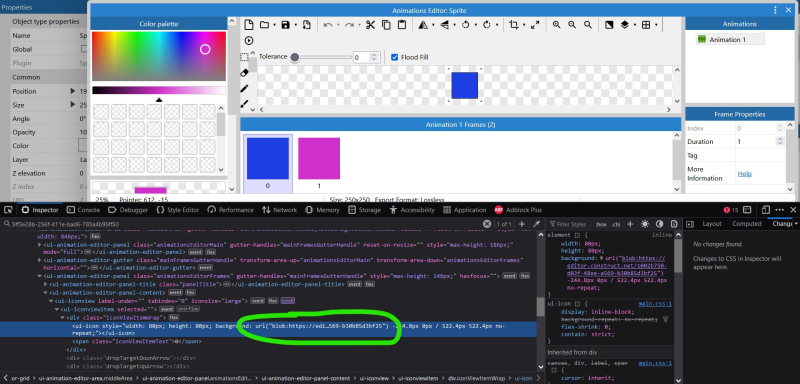Toggle :hov pseudo-class panel
The image size is (800, 384).
click(x=601, y=224)
